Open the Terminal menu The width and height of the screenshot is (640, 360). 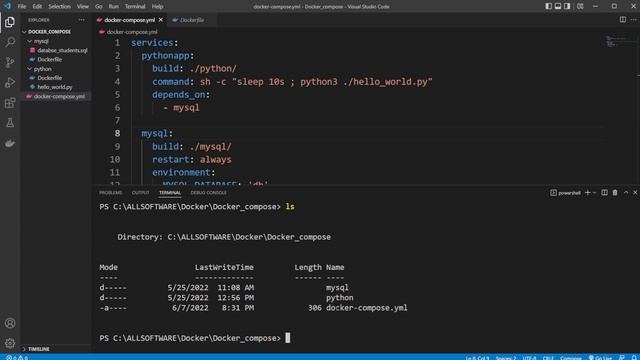(135, 7)
